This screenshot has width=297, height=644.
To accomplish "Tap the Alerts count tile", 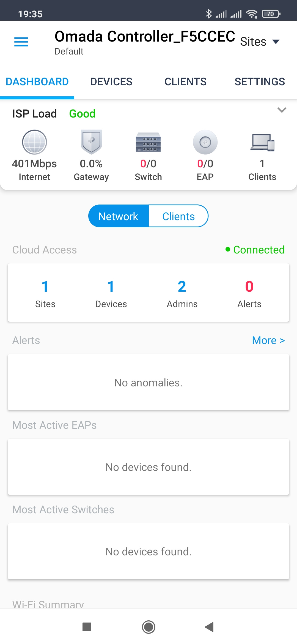I will (x=249, y=293).
